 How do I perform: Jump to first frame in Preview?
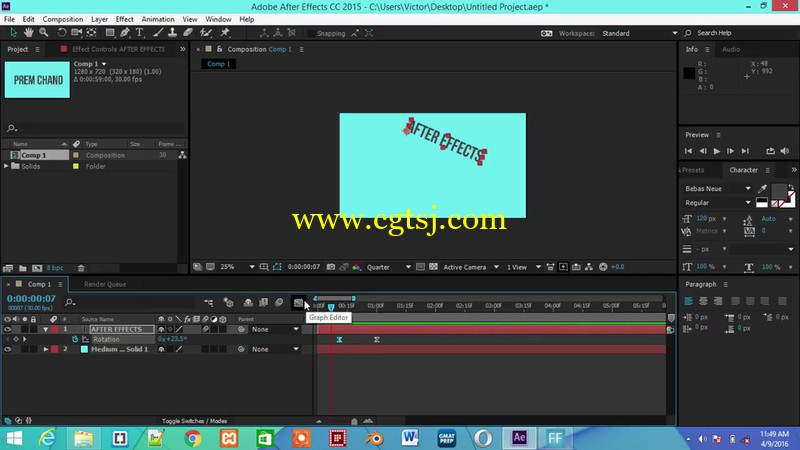click(688, 151)
